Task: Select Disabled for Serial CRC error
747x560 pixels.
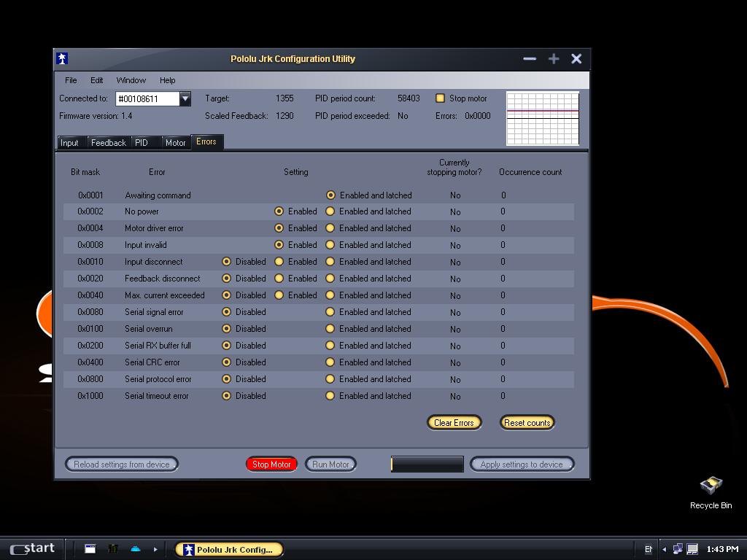Action: [x=227, y=362]
